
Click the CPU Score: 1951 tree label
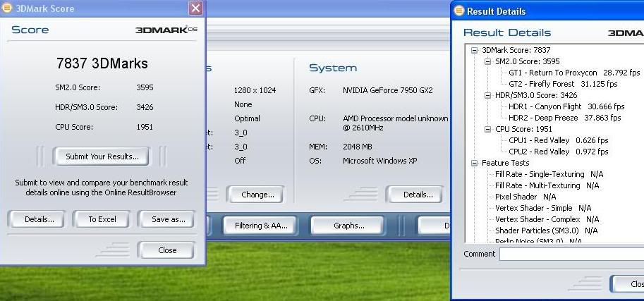point(523,129)
